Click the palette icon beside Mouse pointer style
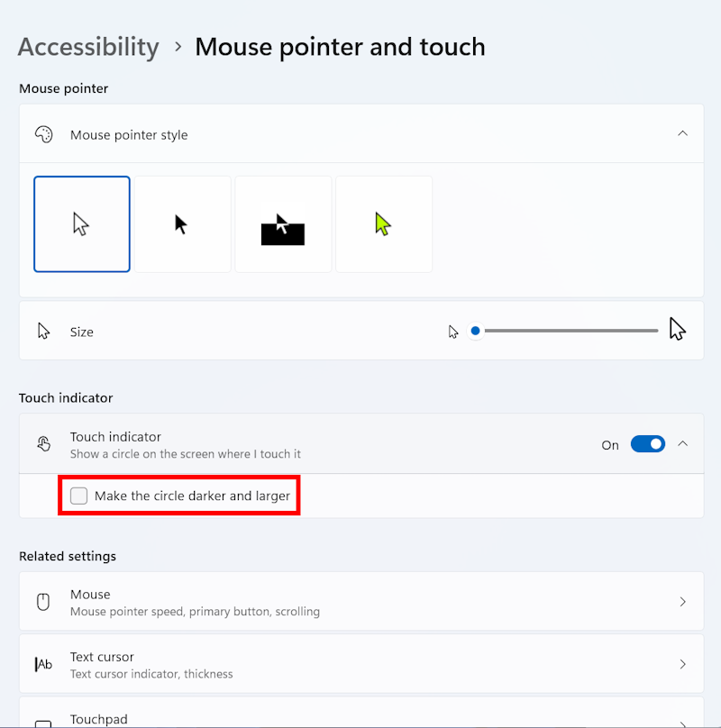 click(43, 134)
